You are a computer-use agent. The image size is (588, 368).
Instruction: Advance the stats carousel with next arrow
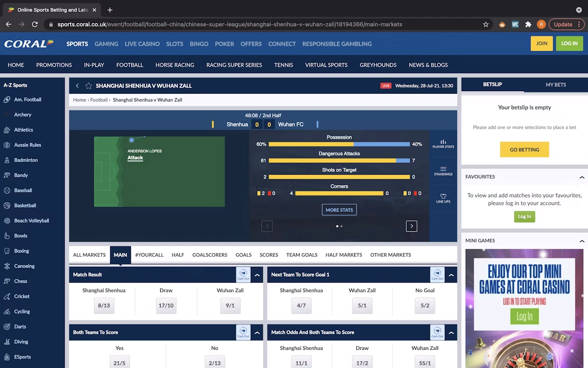[412, 226]
